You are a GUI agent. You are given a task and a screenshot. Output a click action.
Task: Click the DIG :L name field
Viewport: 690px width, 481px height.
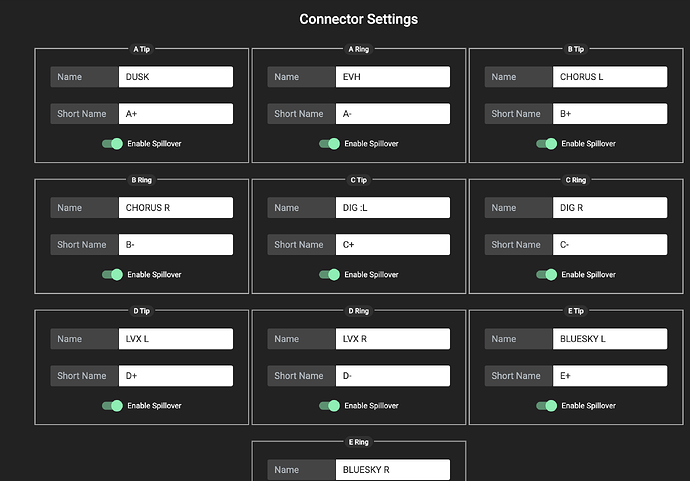pos(392,208)
